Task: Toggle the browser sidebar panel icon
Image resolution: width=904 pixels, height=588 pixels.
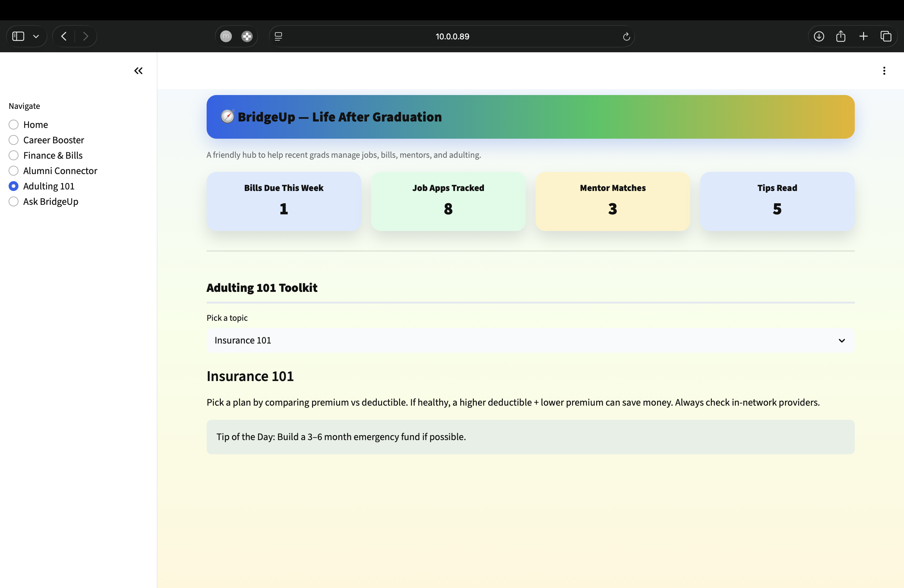Action: pos(18,37)
